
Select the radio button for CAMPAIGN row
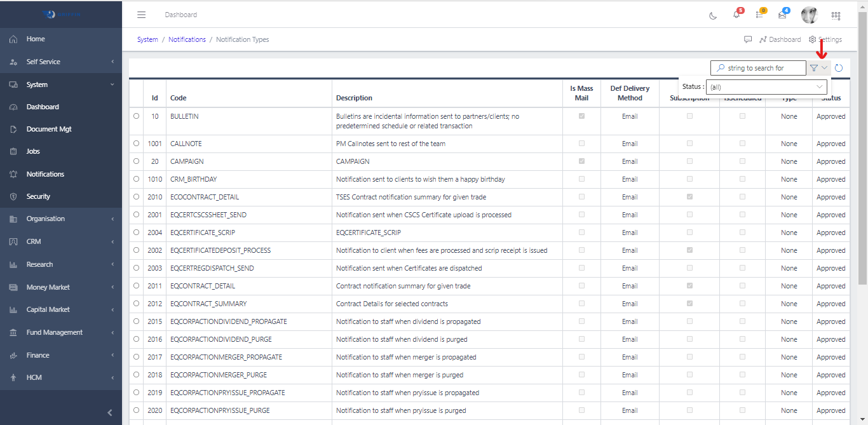(x=136, y=161)
